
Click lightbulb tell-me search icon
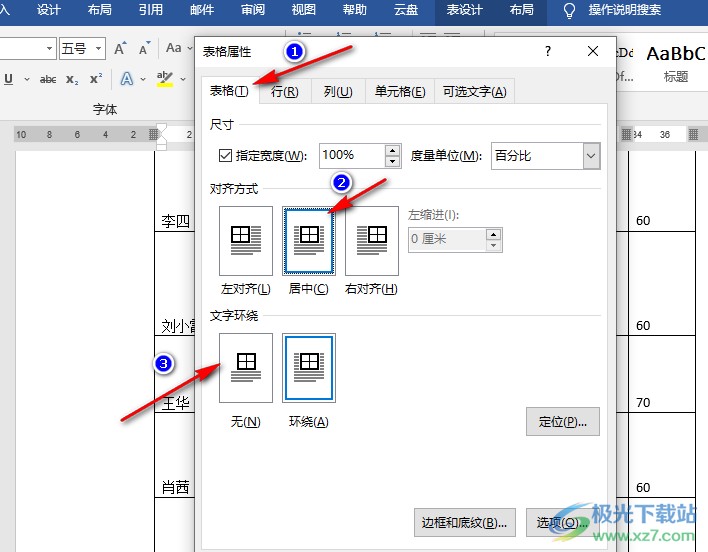point(569,10)
